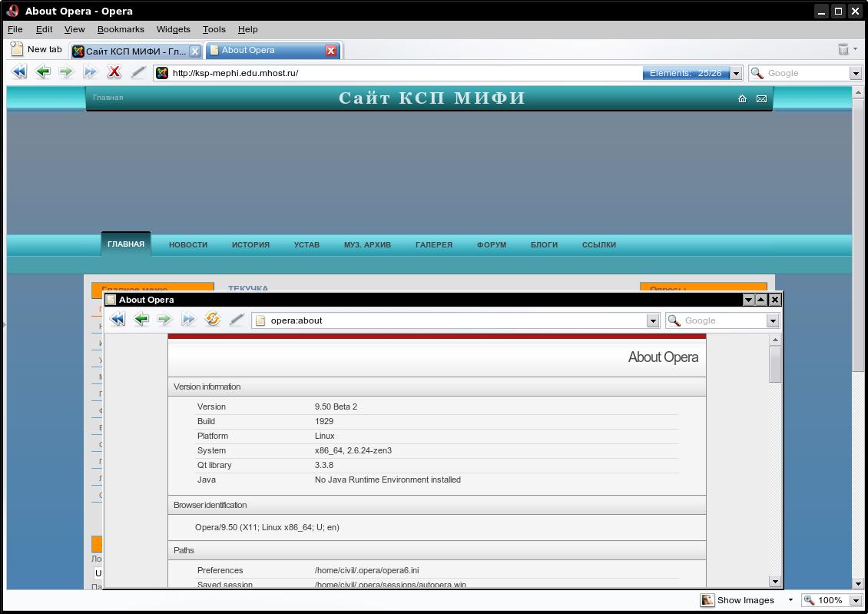Image resolution: width=868 pixels, height=614 pixels.
Task: Click the Google search magnifier in main toolbar
Action: [x=757, y=72]
